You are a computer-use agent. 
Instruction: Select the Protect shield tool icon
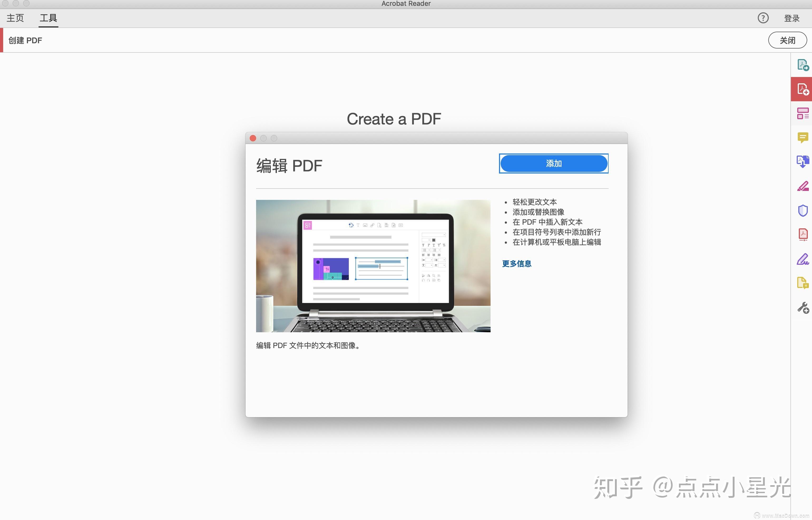point(803,210)
